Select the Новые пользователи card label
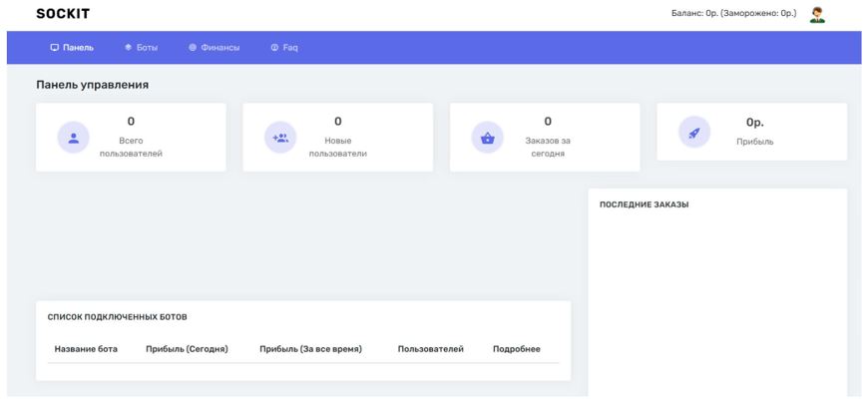The height and width of the screenshot is (402, 868). pos(337,148)
